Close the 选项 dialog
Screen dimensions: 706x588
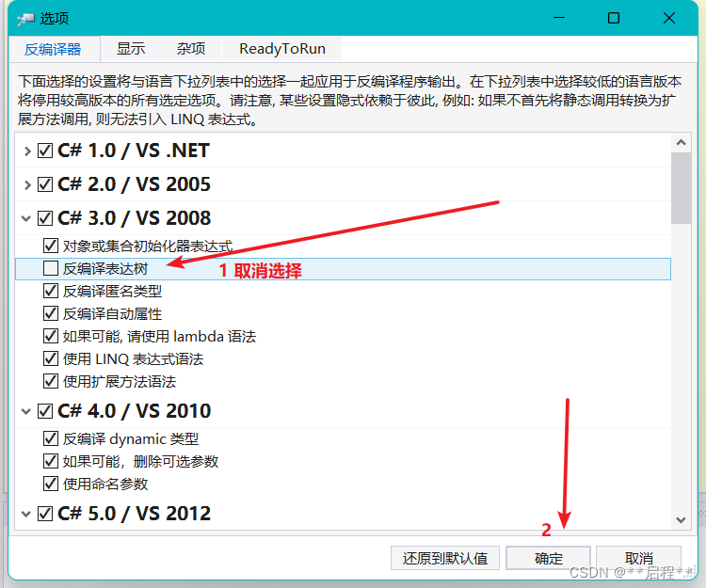pyautogui.click(x=669, y=18)
